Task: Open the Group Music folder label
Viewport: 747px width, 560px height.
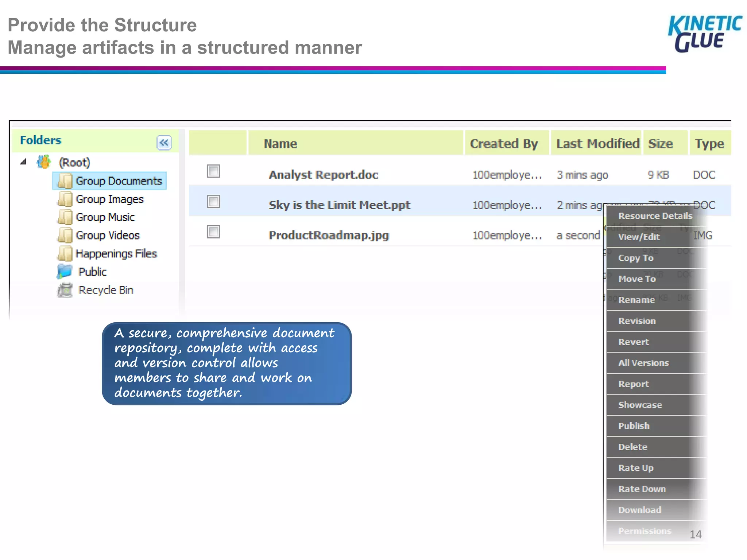Action: [x=105, y=217]
